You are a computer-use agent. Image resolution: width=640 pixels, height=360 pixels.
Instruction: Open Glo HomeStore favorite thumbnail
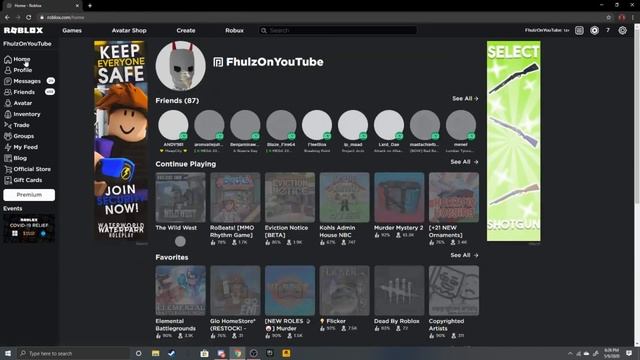tap(235, 291)
